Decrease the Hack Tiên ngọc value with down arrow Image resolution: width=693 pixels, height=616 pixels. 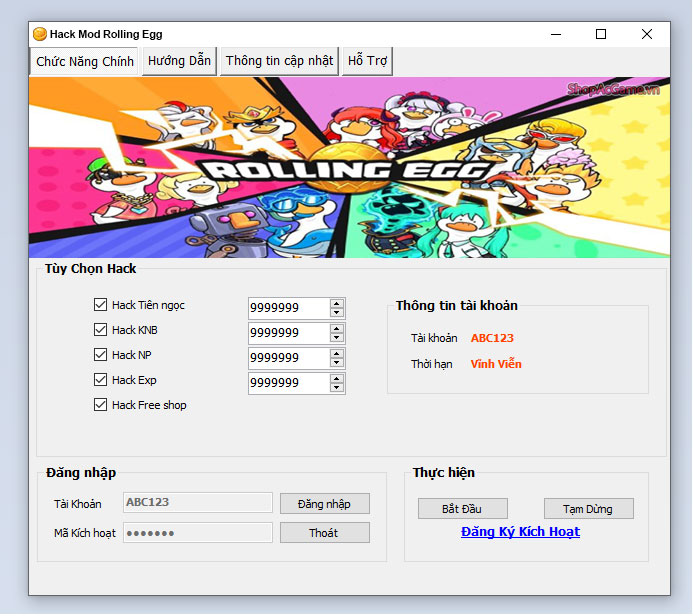pos(337,312)
